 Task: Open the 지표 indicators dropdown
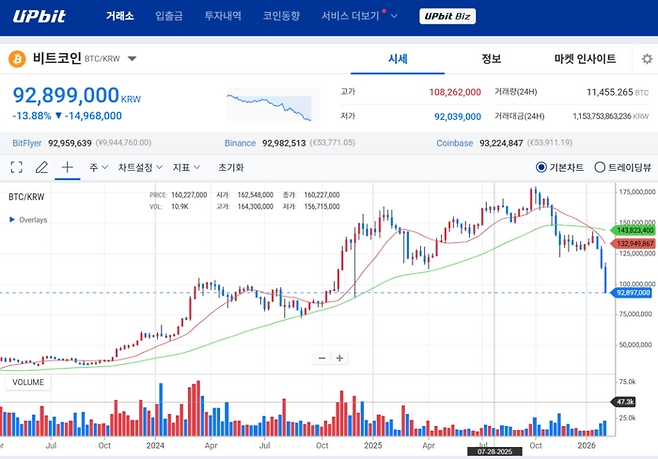pyautogui.click(x=186, y=167)
